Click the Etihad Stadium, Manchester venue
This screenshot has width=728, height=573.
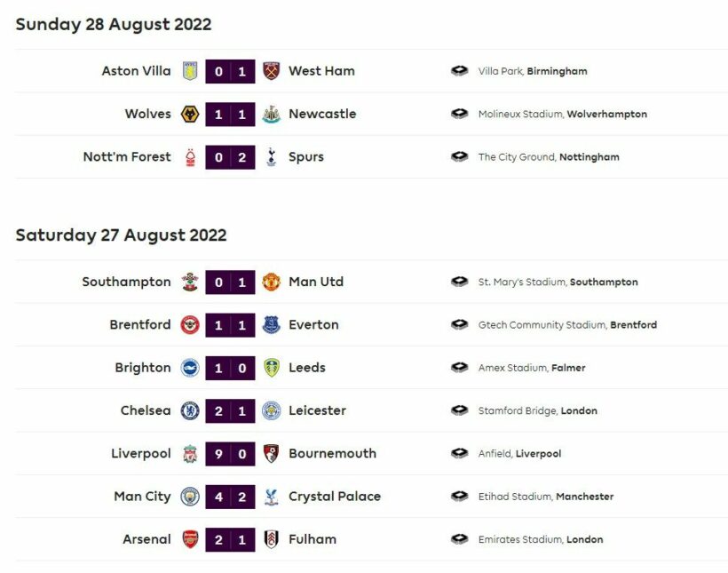click(x=546, y=497)
